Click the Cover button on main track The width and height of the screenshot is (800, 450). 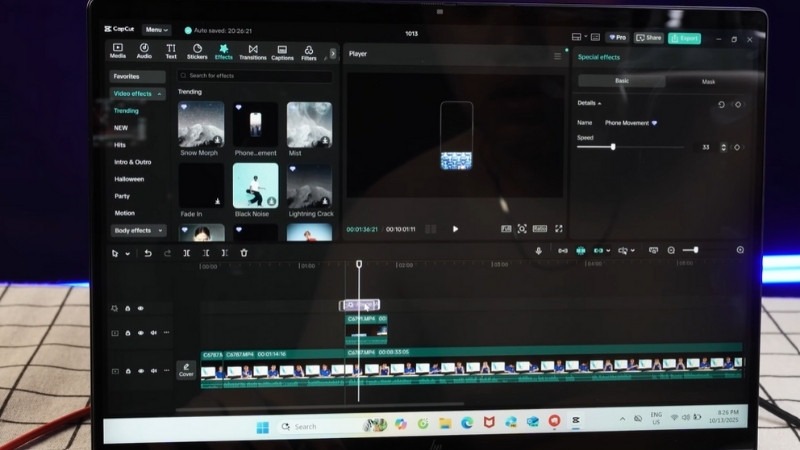[x=186, y=370]
